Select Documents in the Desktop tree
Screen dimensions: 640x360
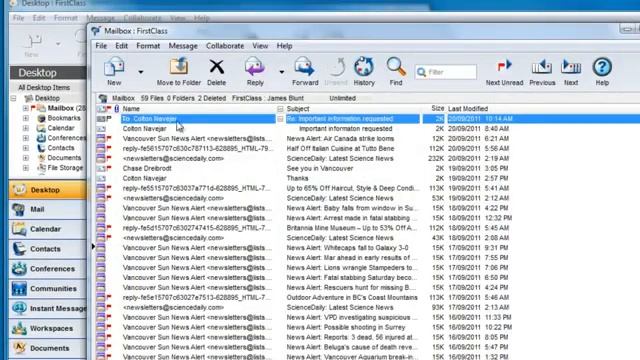64,158
